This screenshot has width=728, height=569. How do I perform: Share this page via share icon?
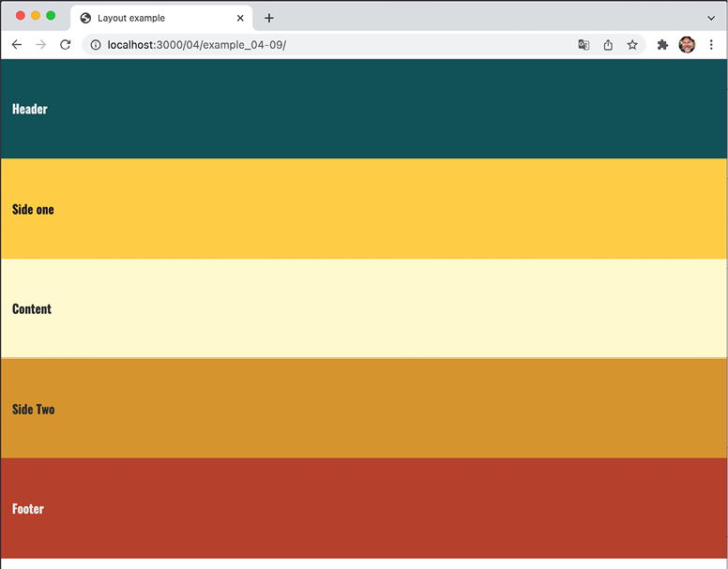[x=608, y=44]
